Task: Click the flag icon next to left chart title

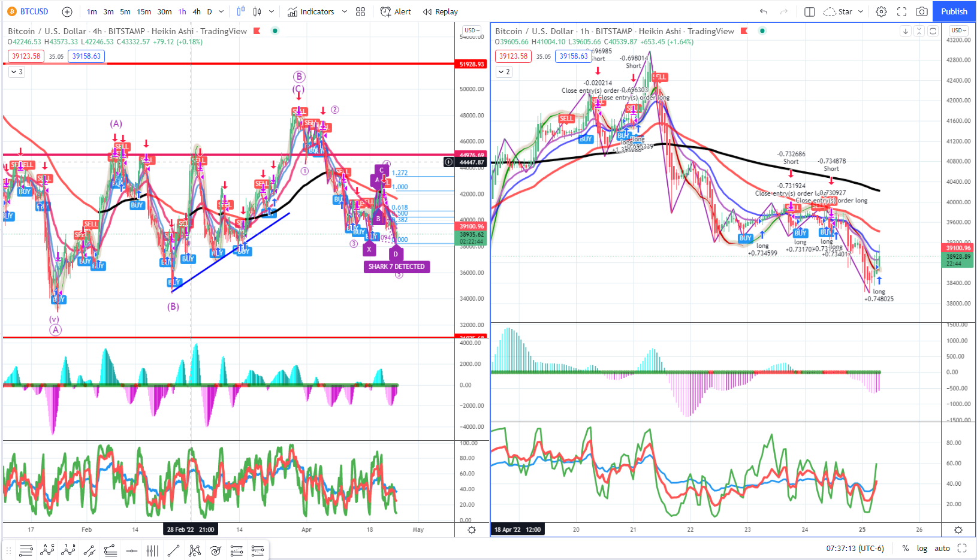Action: click(x=257, y=31)
